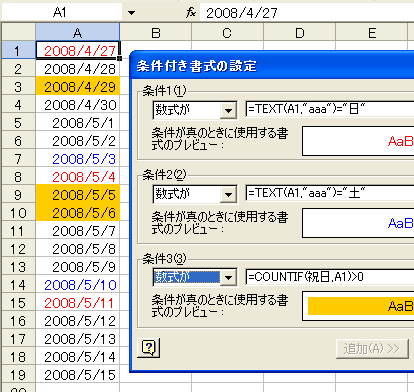The image size is (414, 392).
Task: Open condition 3 type dropdown arrow
Action: coord(228,277)
